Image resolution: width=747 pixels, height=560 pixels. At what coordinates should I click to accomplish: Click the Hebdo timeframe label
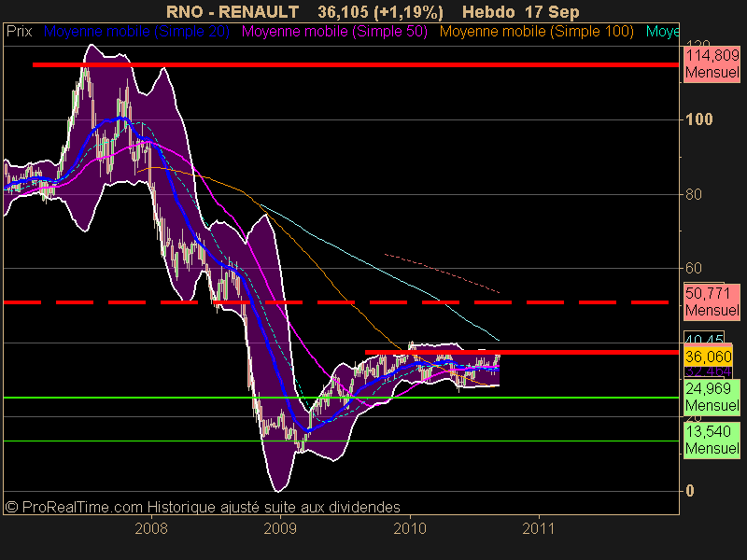[x=487, y=11]
